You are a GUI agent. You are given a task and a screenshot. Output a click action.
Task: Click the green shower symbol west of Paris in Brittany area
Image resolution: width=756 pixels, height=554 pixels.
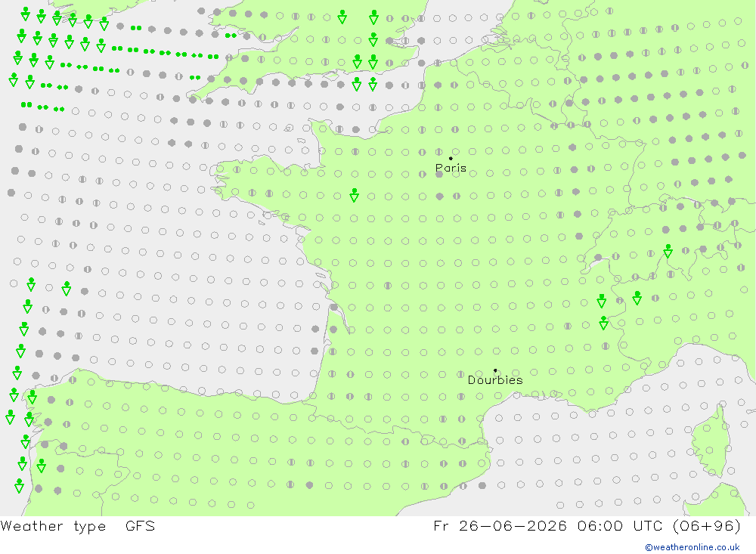tap(355, 195)
